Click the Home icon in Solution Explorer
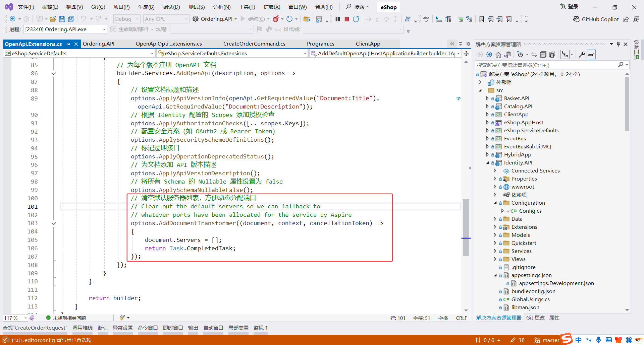 pos(498,55)
